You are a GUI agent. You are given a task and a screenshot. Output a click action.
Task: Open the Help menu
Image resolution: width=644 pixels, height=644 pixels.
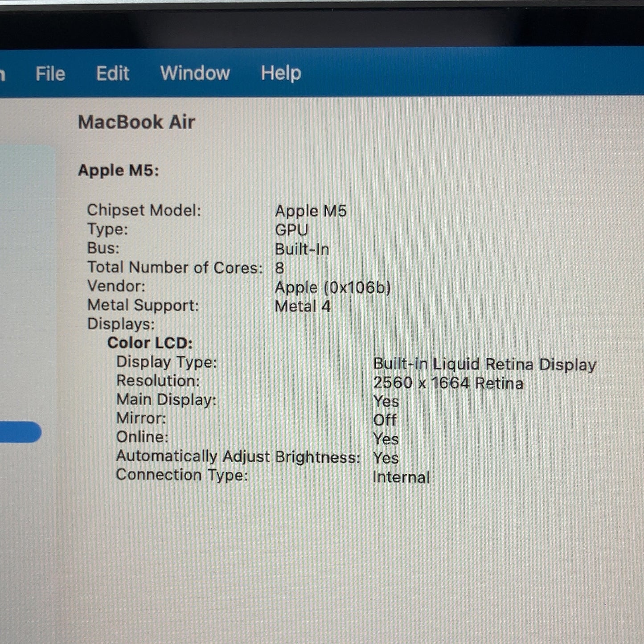pos(281,73)
